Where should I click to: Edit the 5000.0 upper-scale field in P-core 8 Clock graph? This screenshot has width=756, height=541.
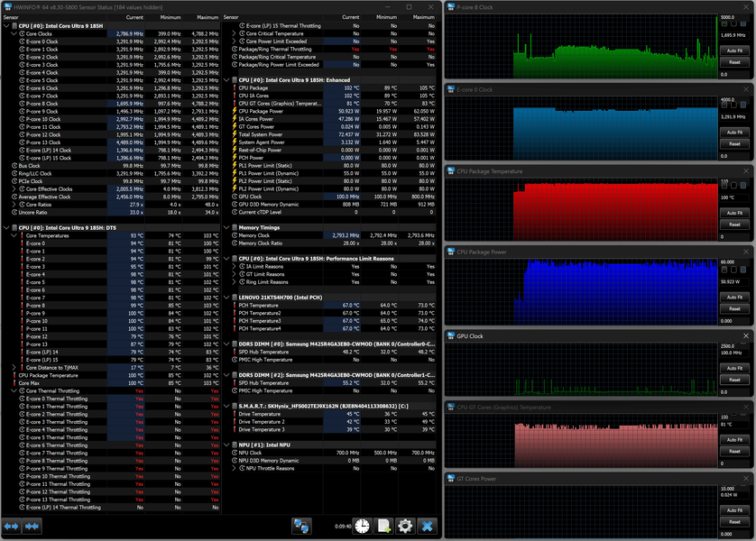pos(733,17)
